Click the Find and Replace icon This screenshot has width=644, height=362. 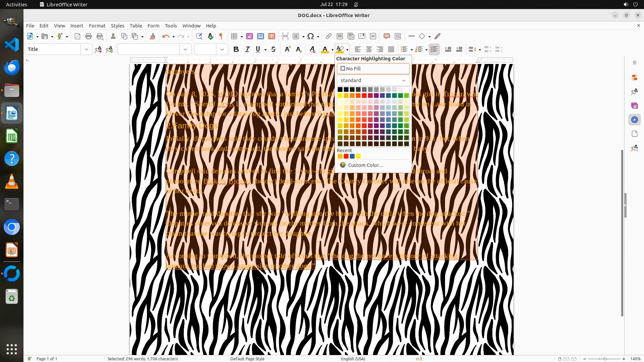tap(199, 36)
